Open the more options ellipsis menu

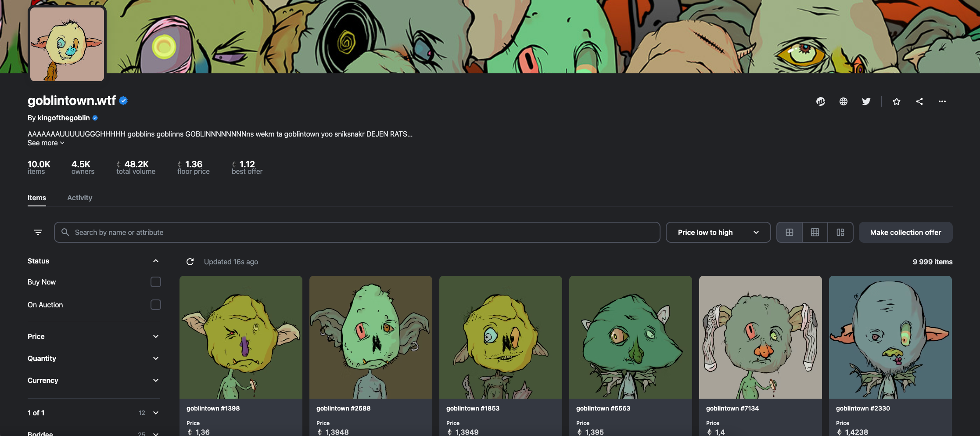pos(942,101)
